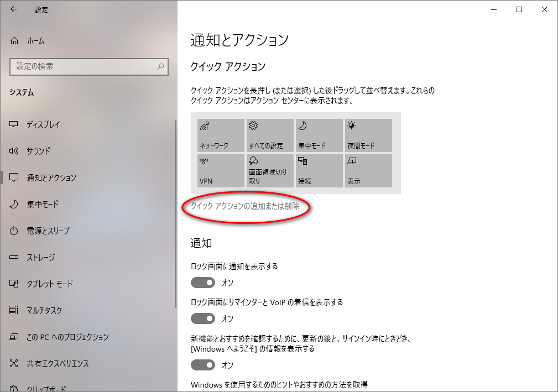Click the 夜間モード quick action tile
This screenshot has height=392, width=558.
(368, 135)
